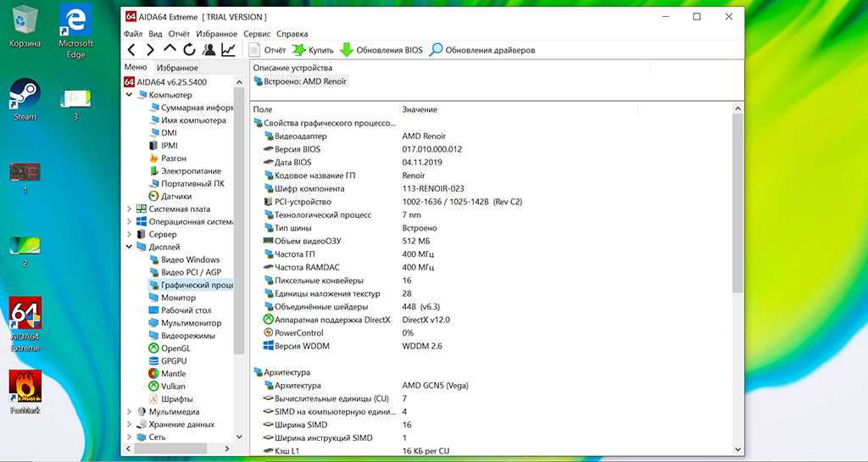Click the Back navigation arrow in toolbar

(x=131, y=50)
